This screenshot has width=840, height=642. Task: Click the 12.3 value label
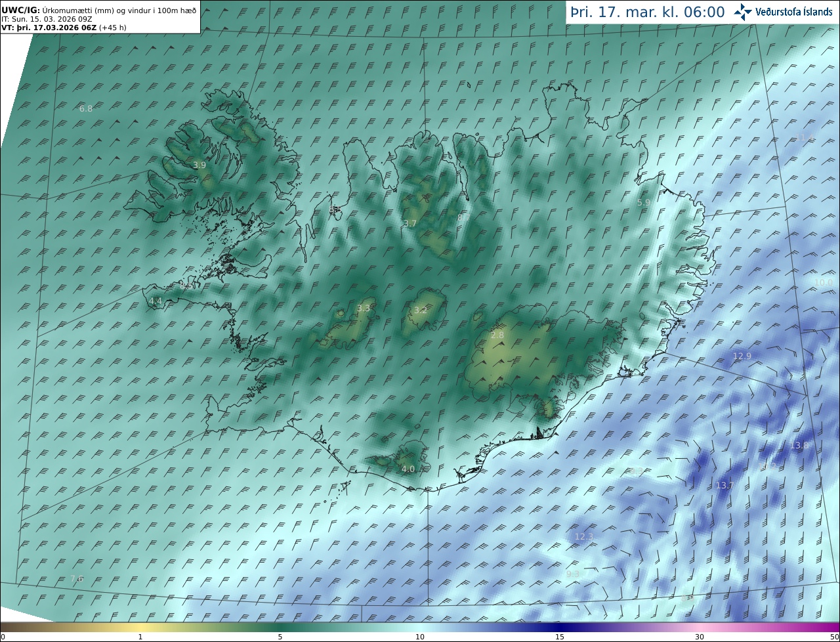pyautogui.click(x=583, y=537)
